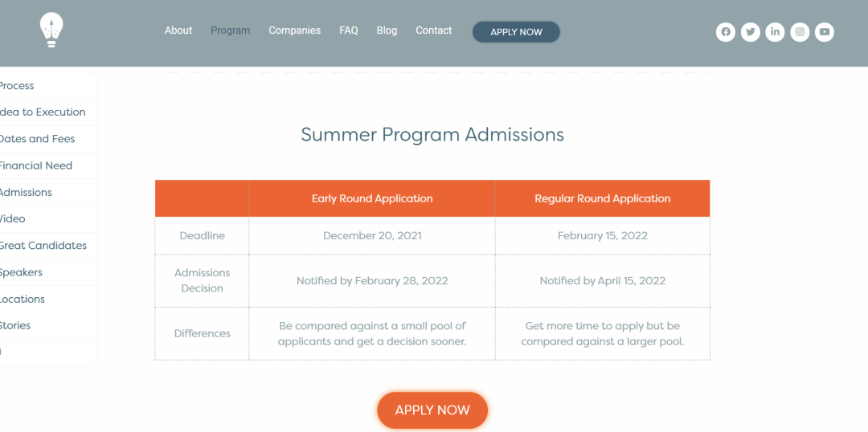
Task: Click the lightbulb logo icon
Action: 51,31
